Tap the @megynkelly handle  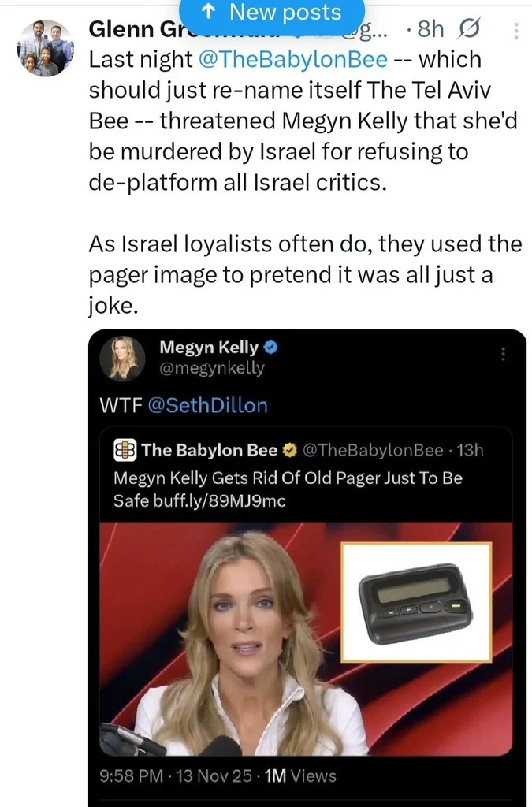(x=212, y=368)
